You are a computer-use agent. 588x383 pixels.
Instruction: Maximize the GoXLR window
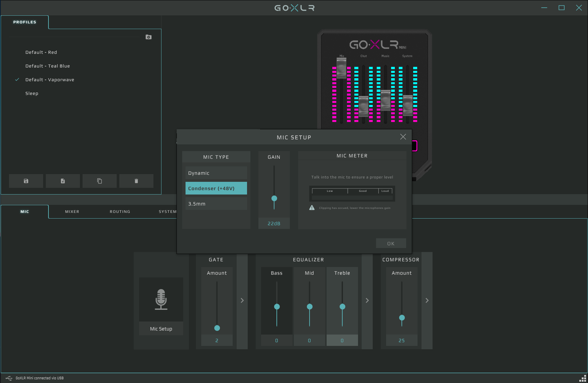pos(562,8)
